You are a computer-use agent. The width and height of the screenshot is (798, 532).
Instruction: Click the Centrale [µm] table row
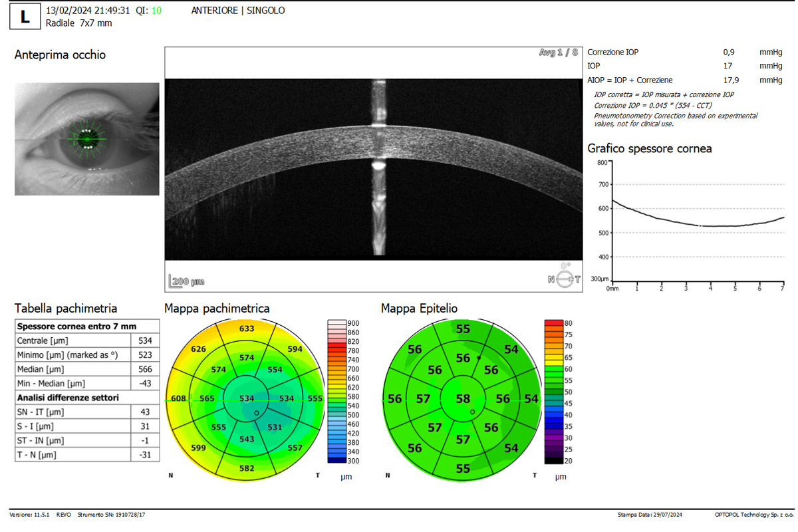87,340
